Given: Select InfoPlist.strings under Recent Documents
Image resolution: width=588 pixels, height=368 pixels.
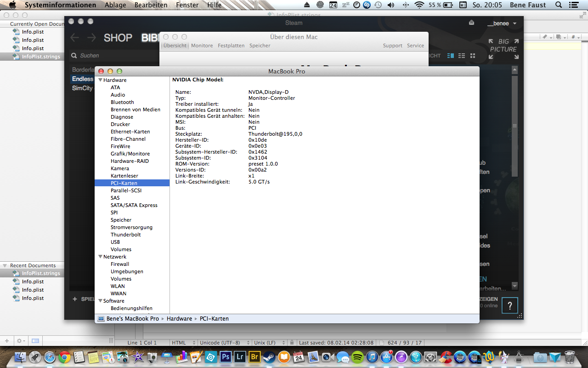Looking at the screenshot, I should click(x=41, y=273).
